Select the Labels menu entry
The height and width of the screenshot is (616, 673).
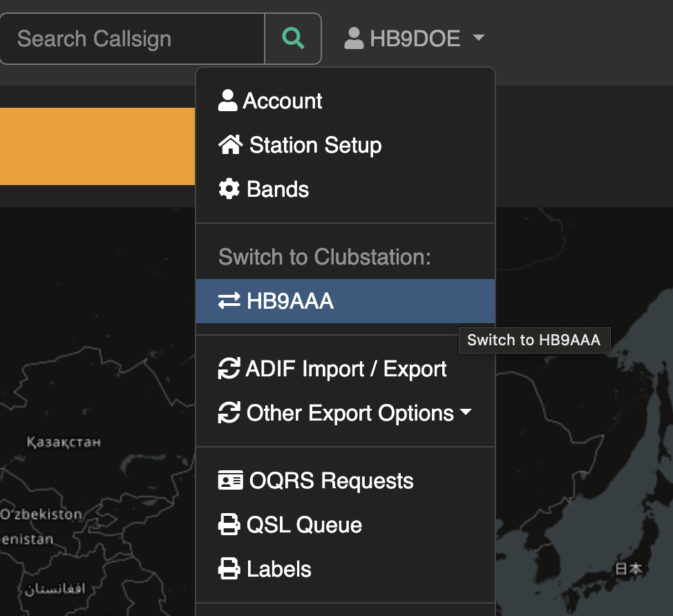coord(345,569)
